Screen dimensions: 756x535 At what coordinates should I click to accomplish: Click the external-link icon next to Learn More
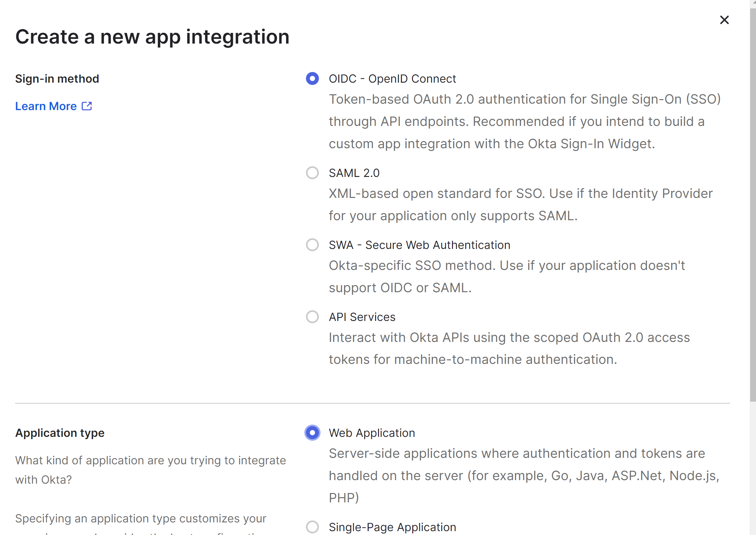[x=87, y=106]
